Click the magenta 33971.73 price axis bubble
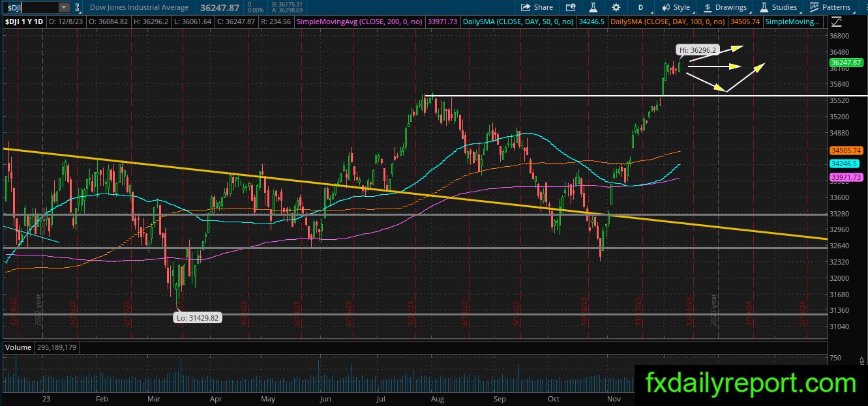 point(846,177)
